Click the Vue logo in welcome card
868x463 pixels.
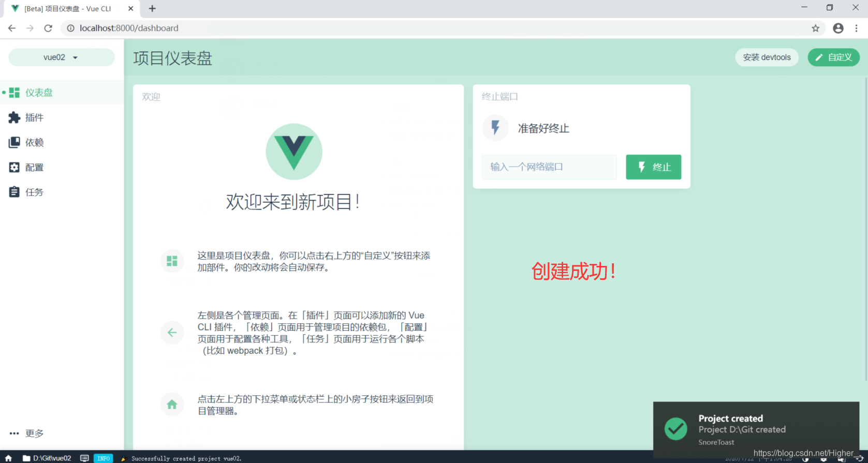click(x=294, y=152)
